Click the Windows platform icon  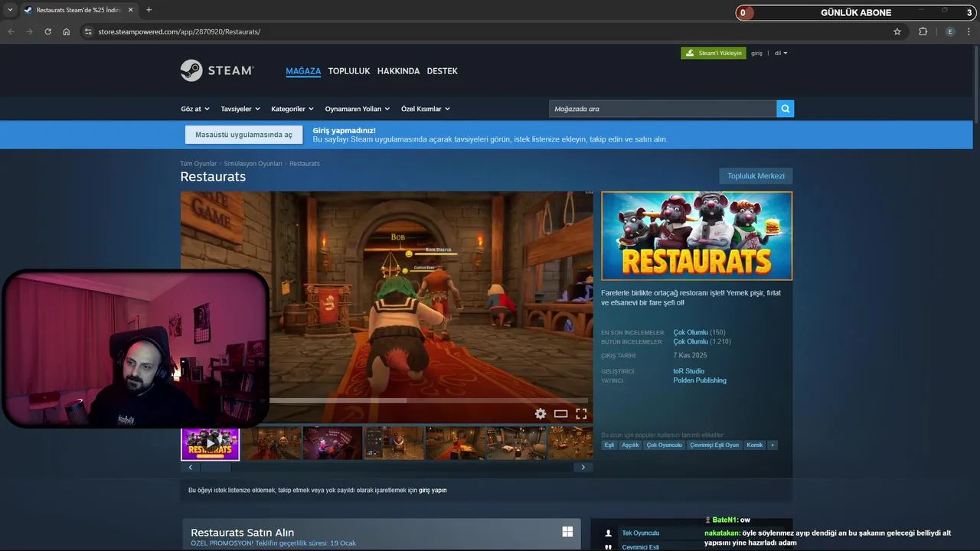[x=567, y=532]
